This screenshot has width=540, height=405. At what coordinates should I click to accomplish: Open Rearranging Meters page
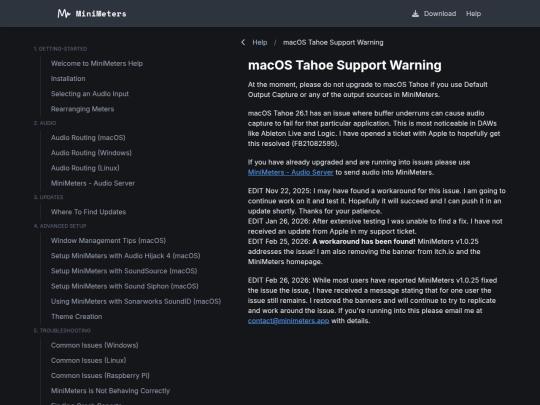coord(83,109)
